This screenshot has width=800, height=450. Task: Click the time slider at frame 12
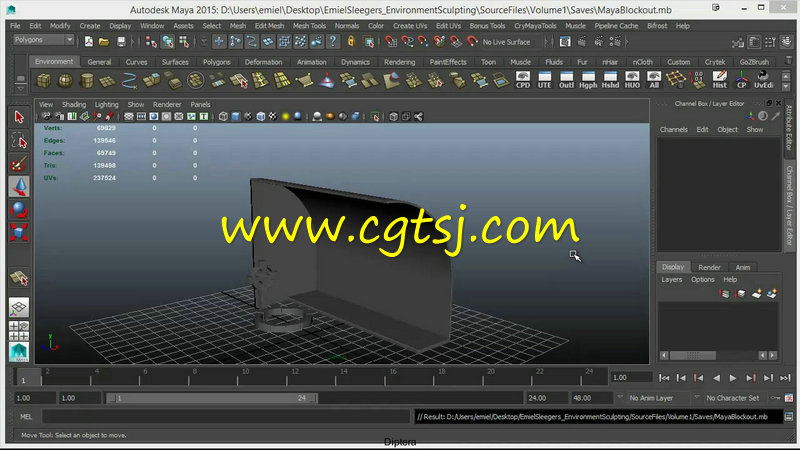click(x=294, y=377)
